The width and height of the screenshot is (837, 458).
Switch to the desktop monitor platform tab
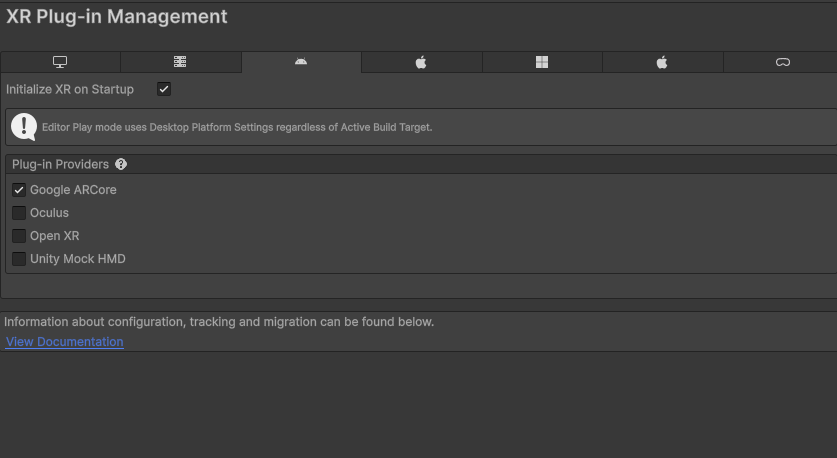[x=60, y=62]
